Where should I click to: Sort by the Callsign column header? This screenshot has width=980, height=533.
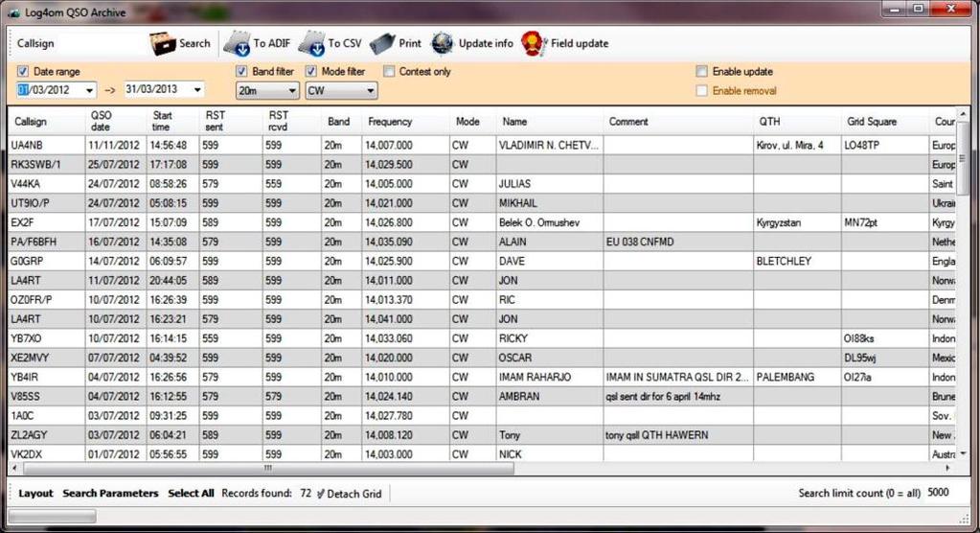coord(48,122)
